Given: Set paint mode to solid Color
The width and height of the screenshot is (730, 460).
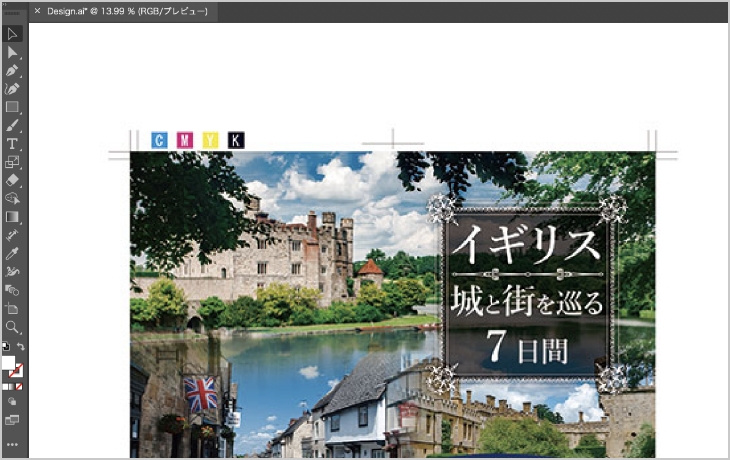Looking at the screenshot, I should [x=5, y=386].
